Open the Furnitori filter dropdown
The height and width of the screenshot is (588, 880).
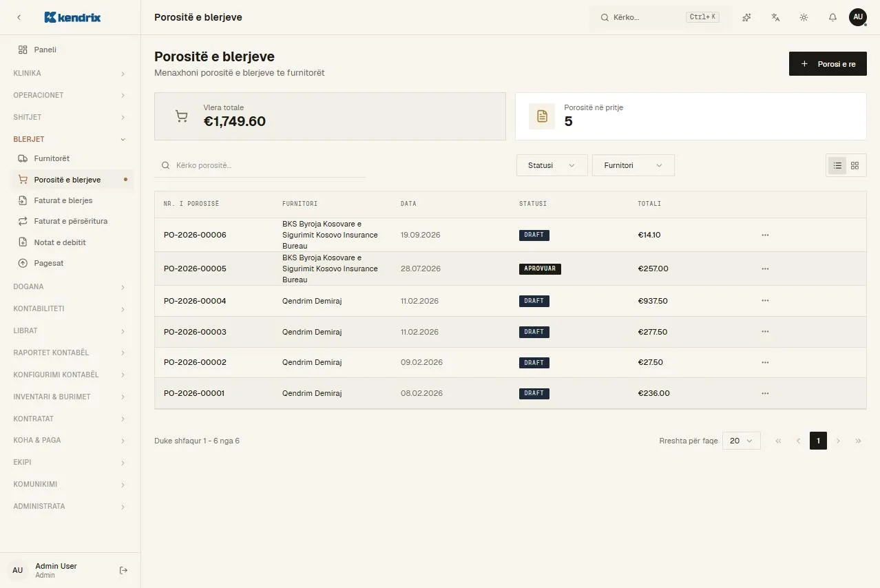633,165
